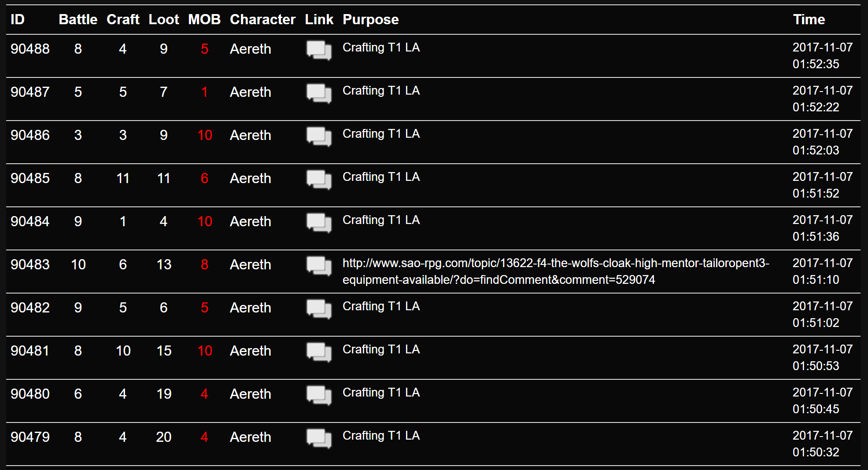Open the link icon for roll 90481

point(319,352)
